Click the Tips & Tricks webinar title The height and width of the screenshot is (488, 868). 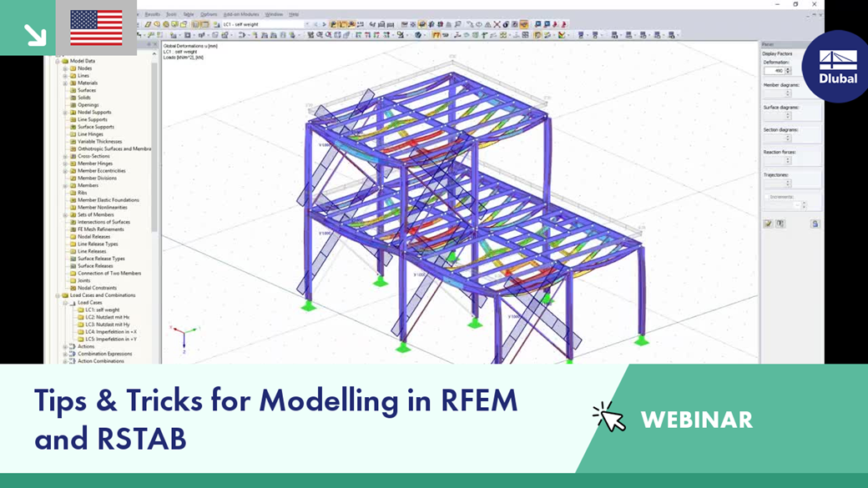click(x=275, y=419)
